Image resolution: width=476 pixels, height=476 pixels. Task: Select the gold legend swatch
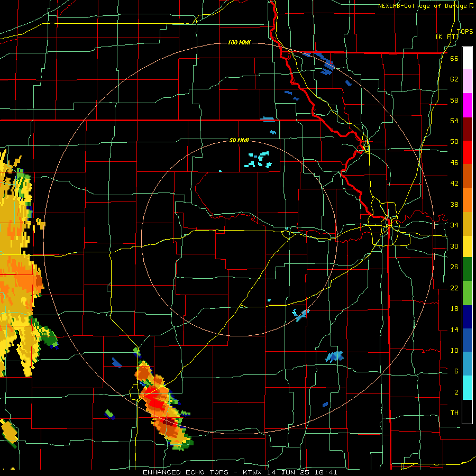coord(467,223)
